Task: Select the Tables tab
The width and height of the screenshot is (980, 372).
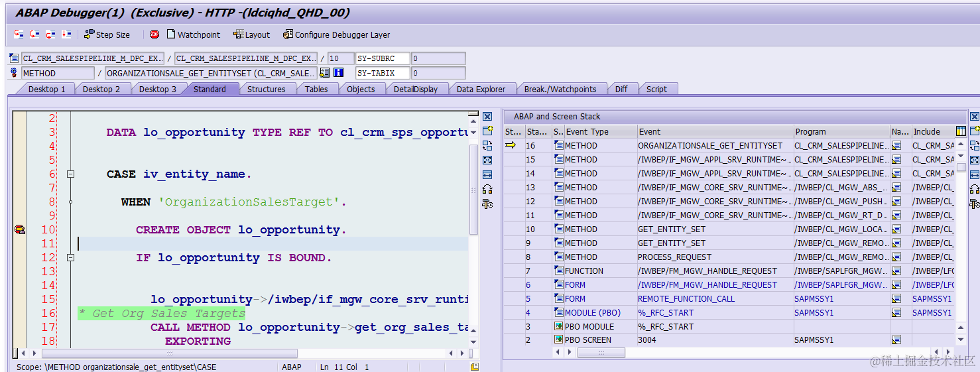Action: click(316, 89)
